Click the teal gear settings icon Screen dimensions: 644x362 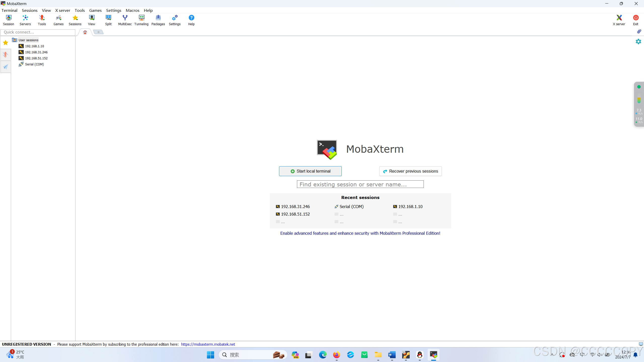(x=638, y=42)
